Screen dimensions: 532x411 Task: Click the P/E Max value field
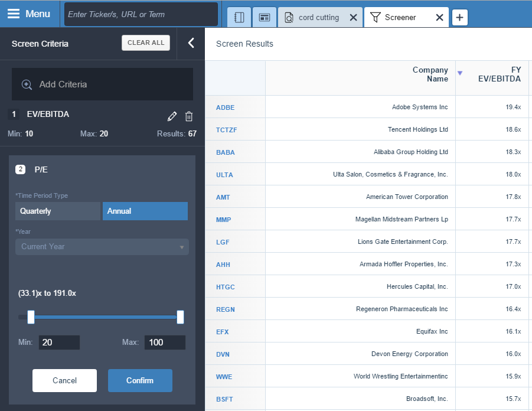coord(165,342)
